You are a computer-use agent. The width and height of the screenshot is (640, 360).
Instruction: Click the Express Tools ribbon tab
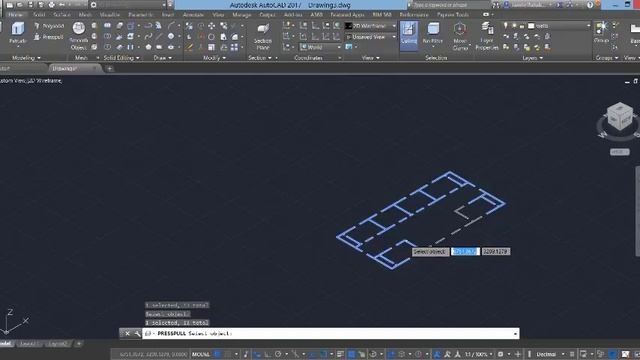453,15
